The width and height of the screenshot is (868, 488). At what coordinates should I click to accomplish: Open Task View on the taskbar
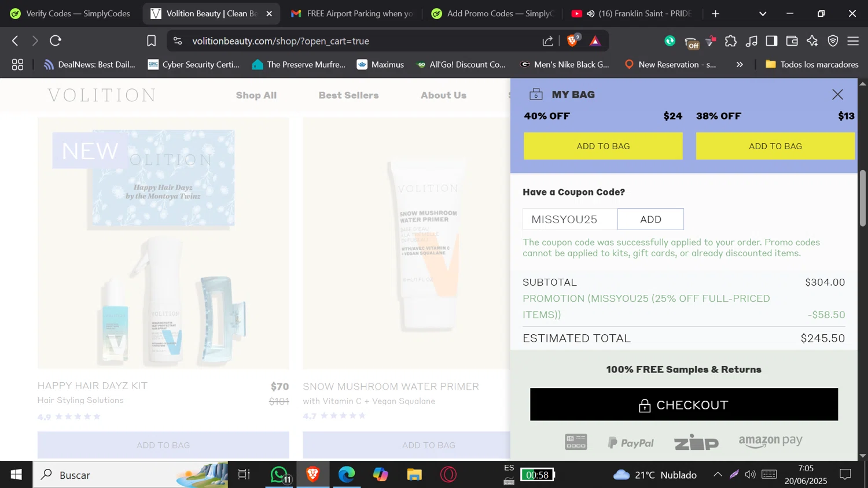point(244,475)
